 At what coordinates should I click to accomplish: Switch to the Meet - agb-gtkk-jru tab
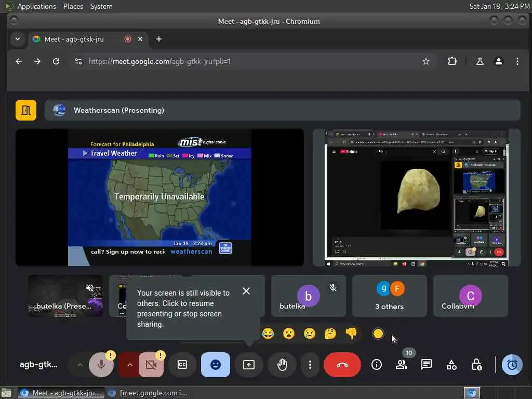tap(87, 39)
